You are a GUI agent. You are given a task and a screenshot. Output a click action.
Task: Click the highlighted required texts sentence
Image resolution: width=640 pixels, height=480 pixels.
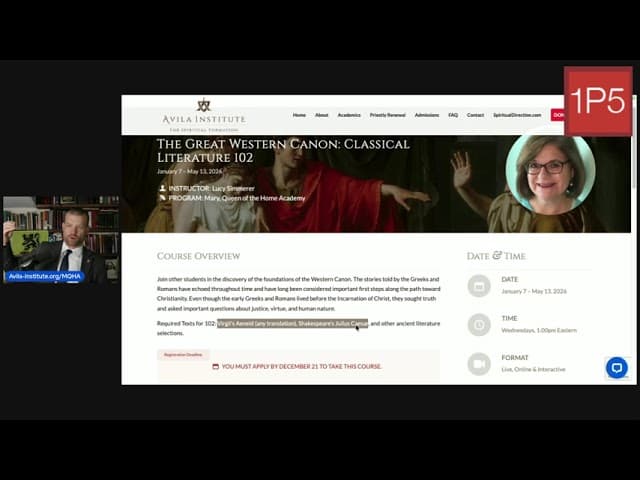(292, 323)
